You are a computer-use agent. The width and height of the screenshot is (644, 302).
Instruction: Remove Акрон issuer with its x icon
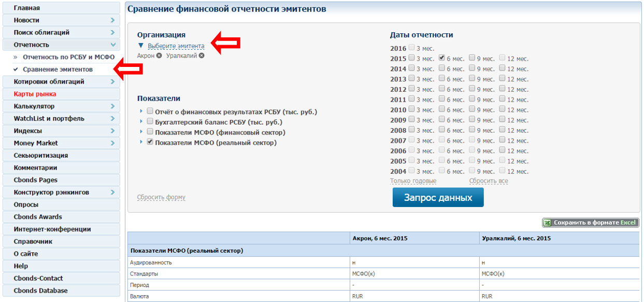(x=159, y=56)
